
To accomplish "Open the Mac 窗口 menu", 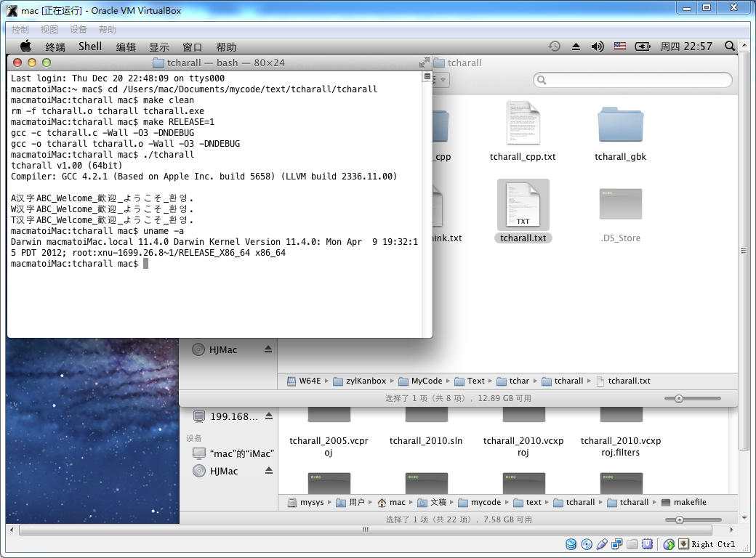I will click(x=193, y=46).
